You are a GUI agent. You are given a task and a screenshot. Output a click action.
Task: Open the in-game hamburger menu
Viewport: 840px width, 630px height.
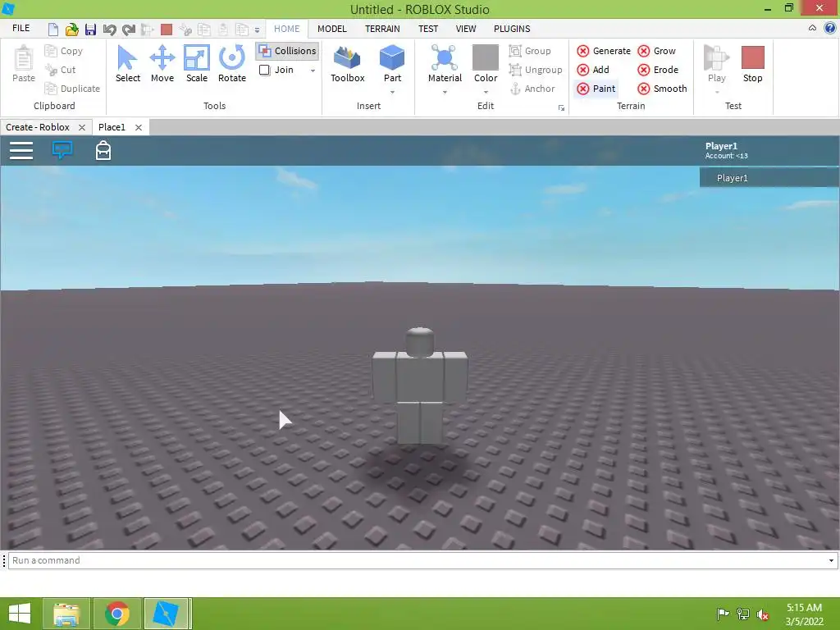coord(21,151)
